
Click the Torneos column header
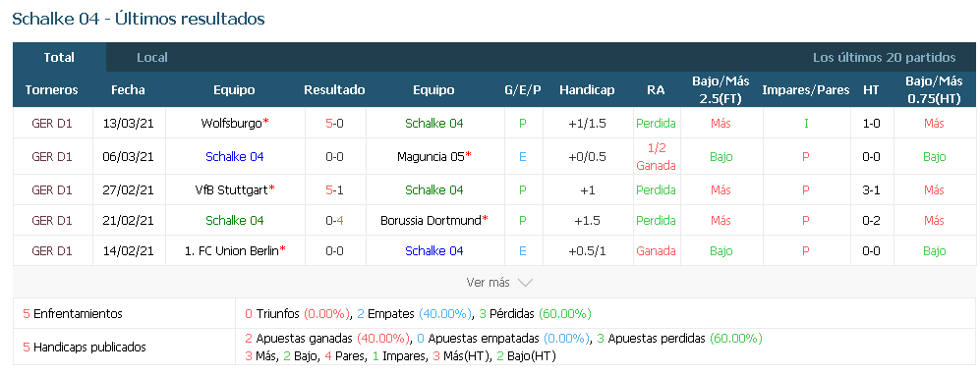coord(52,90)
